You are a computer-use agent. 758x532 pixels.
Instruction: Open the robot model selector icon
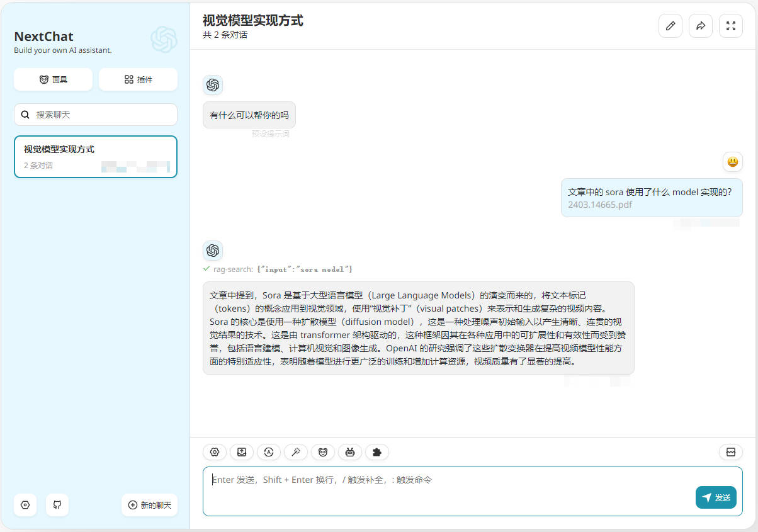click(350, 452)
